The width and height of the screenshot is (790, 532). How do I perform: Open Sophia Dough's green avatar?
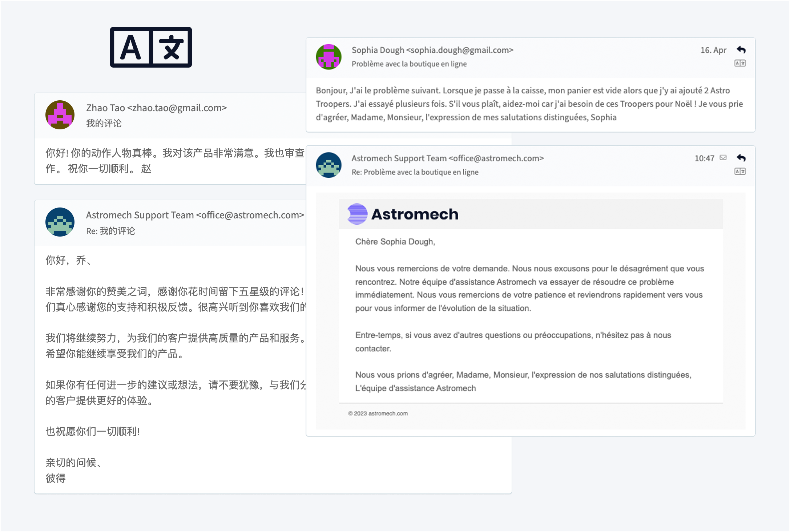tap(329, 57)
